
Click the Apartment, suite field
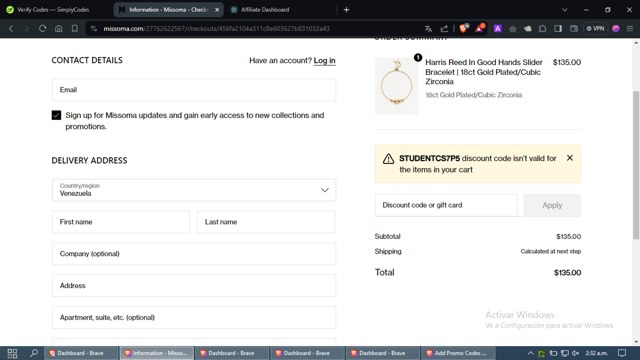pyautogui.click(x=194, y=317)
